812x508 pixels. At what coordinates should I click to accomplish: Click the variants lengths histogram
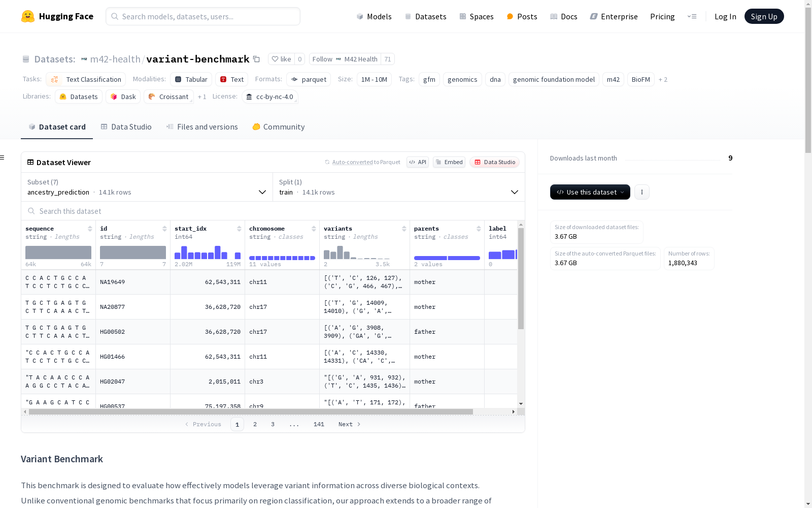click(357, 252)
